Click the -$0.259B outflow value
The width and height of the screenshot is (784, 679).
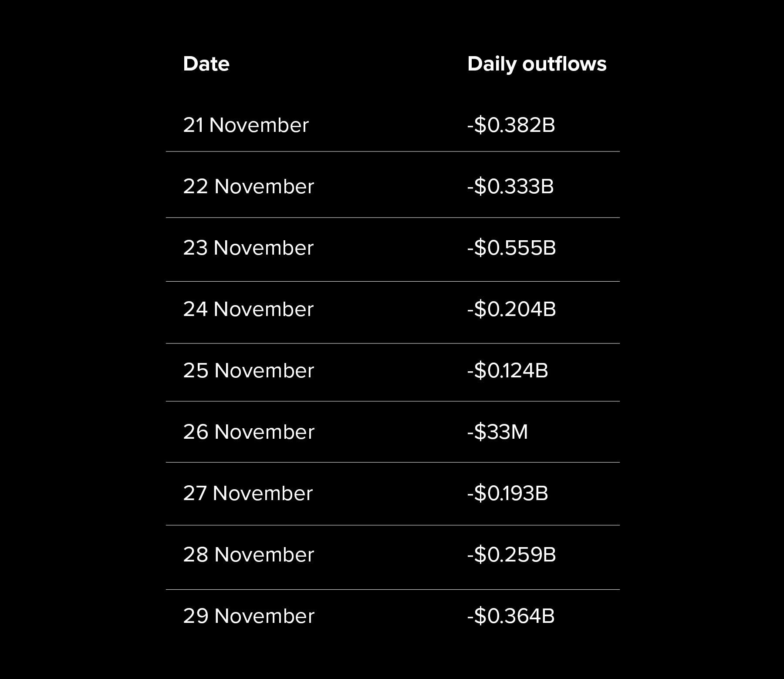coord(511,555)
